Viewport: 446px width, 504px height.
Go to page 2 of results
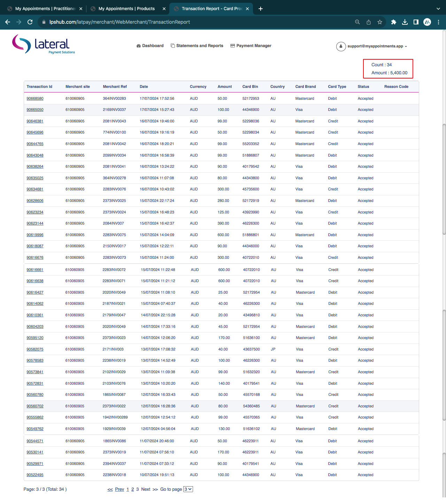(132, 489)
